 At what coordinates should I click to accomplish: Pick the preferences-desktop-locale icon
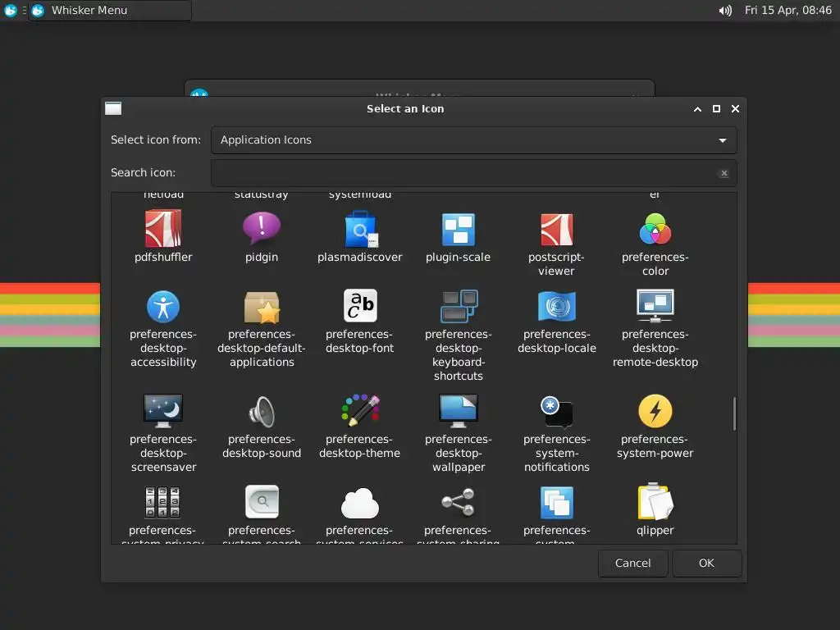(557, 307)
